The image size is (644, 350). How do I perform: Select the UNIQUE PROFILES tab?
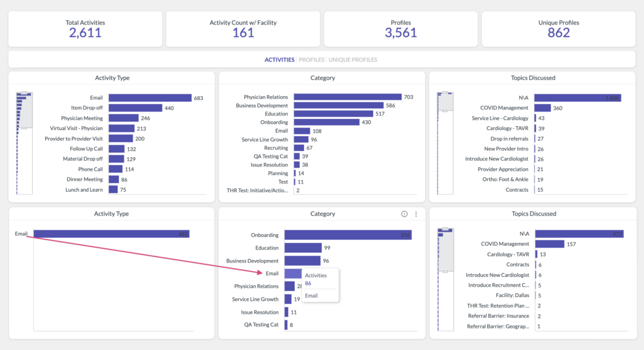click(353, 60)
